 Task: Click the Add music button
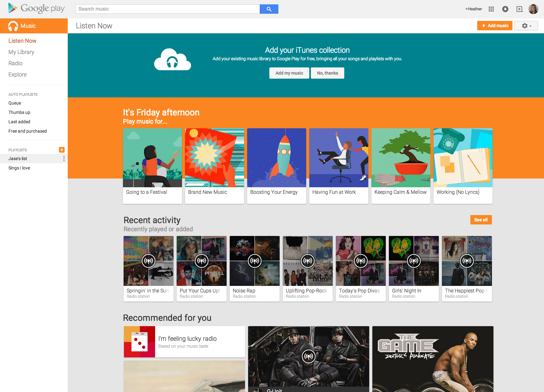tap(495, 26)
